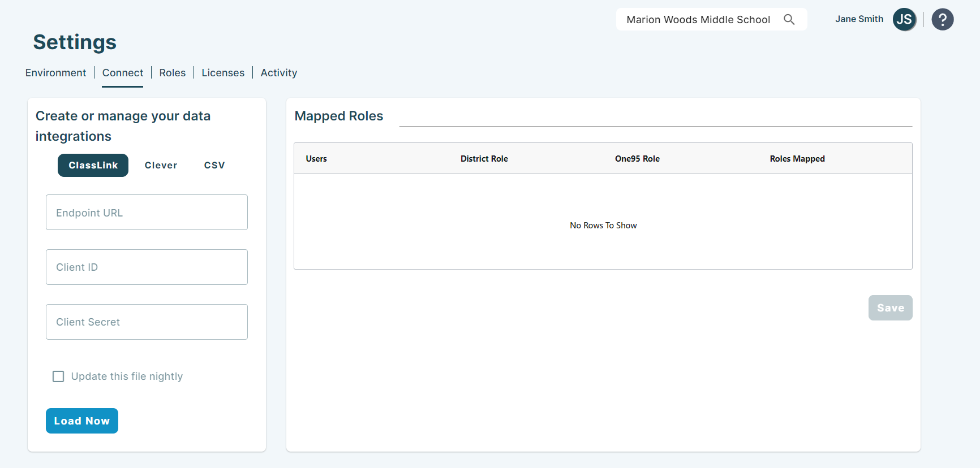Select the Connect tab
Image resolution: width=980 pixels, height=468 pixels.
click(x=123, y=73)
